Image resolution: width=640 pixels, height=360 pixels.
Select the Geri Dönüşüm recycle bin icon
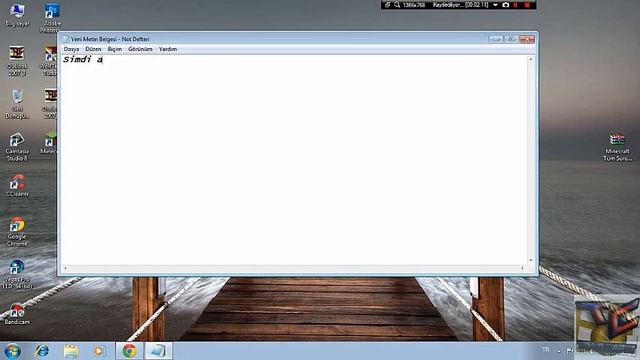[17, 104]
